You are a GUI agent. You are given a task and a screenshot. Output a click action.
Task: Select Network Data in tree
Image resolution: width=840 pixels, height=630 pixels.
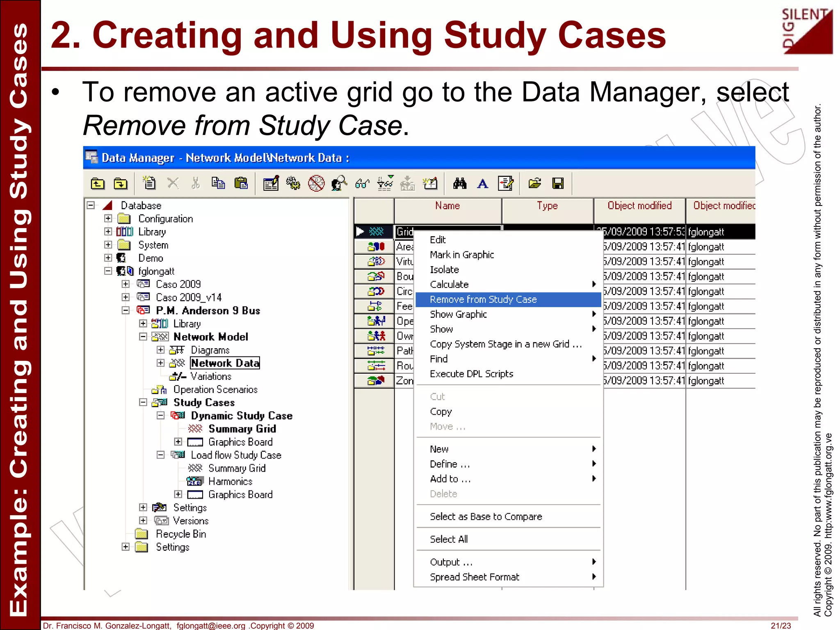click(225, 363)
